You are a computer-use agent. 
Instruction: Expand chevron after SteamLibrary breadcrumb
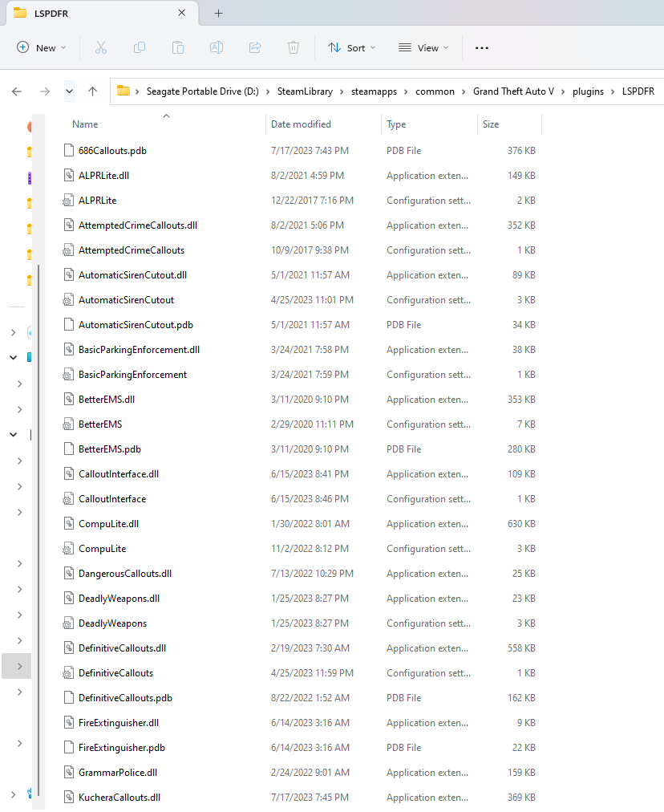click(342, 91)
